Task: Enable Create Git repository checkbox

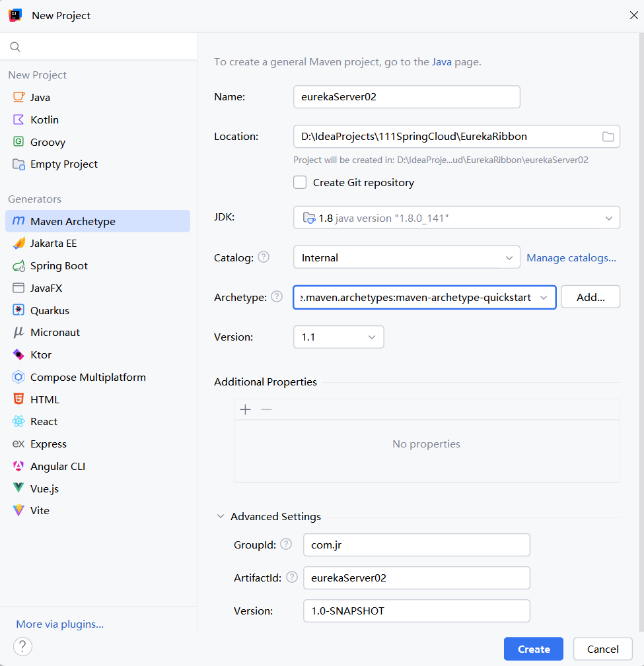Action: click(300, 182)
